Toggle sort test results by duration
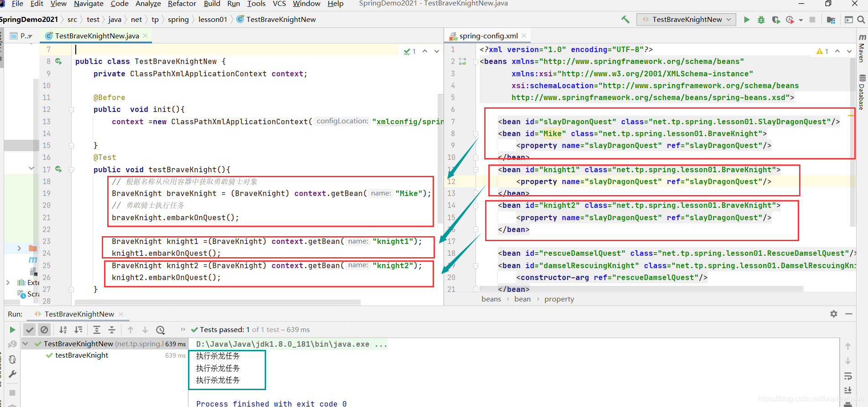This screenshot has height=407, width=868. tap(78, 330)
